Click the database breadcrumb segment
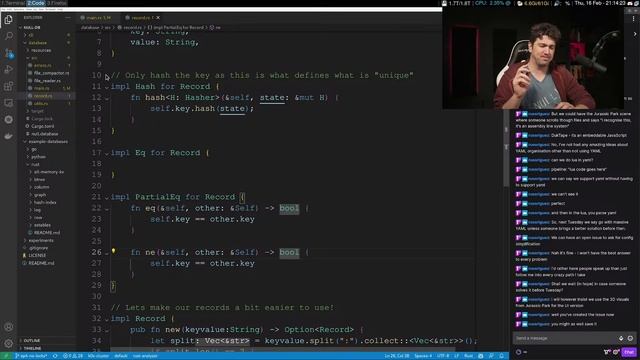The image size is (640, 360). (90, 27)
